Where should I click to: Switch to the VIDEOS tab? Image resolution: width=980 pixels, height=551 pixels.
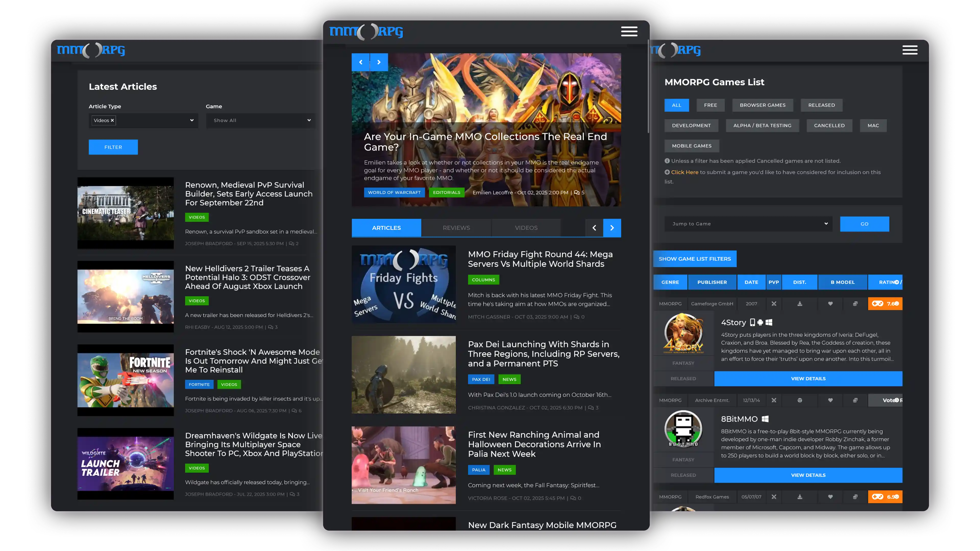526,227
